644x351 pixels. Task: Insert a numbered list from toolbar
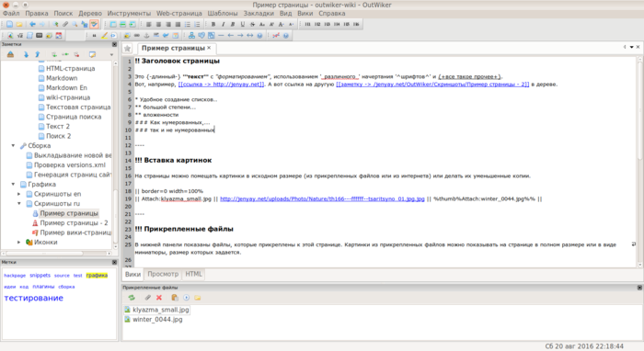197,24
